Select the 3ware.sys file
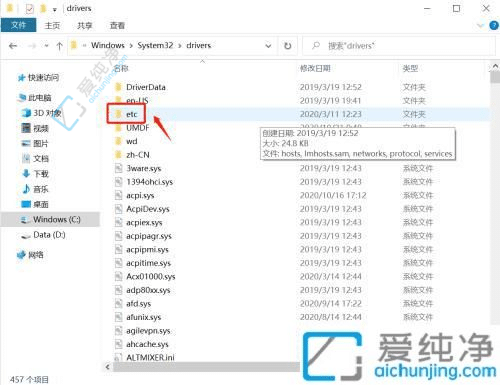Image resolution: width=500 pixels, height=385 pixels. click(x=143, y=168)
